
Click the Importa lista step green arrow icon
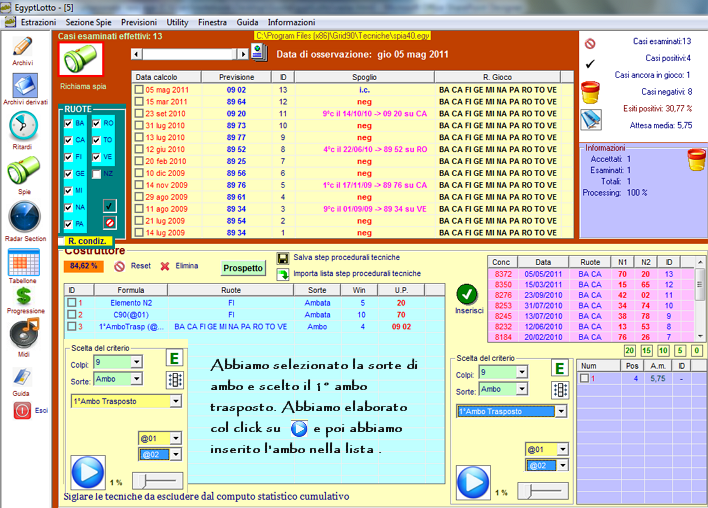click(283, 274)
